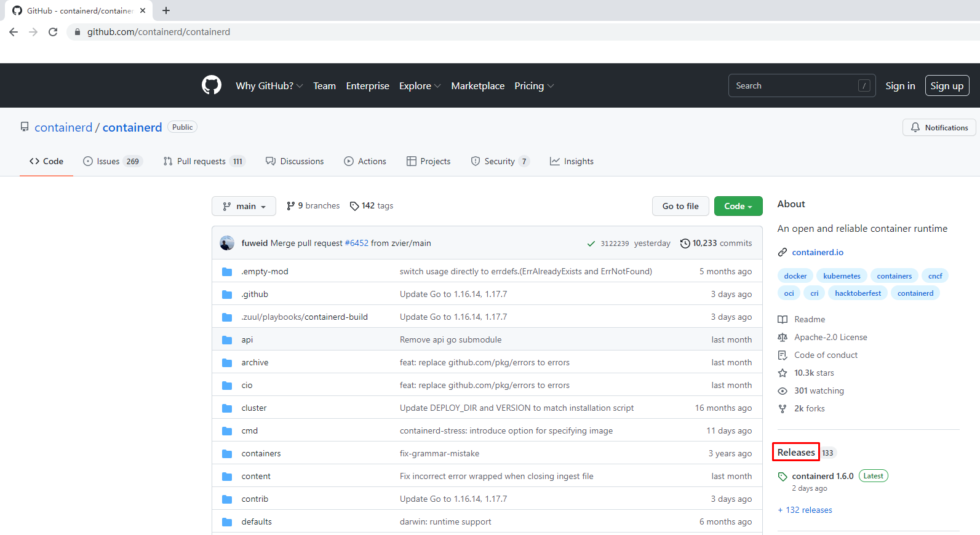The image size is (980, 535).
Task: Select the kubernetes topic tag
Action: pyautogui.click(x=842, y=276)
